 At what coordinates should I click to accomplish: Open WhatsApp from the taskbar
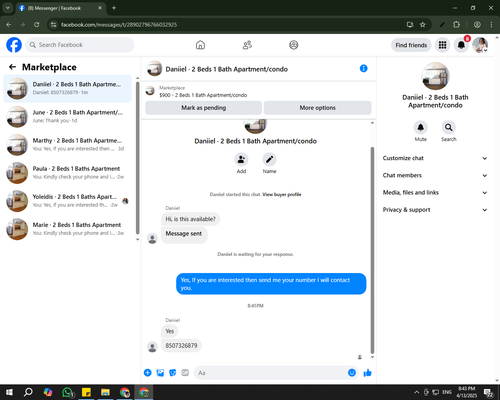click(x=68, y=392)
